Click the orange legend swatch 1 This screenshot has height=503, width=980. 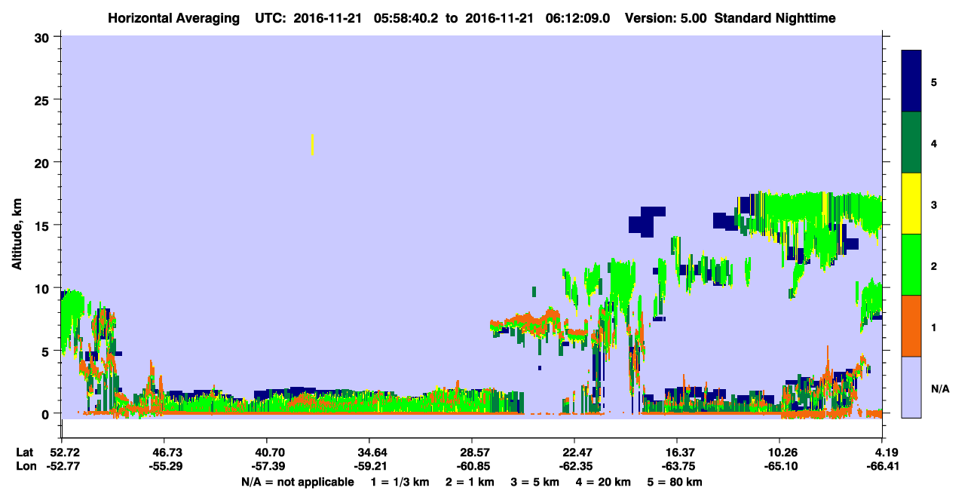(x=911, y=326)
